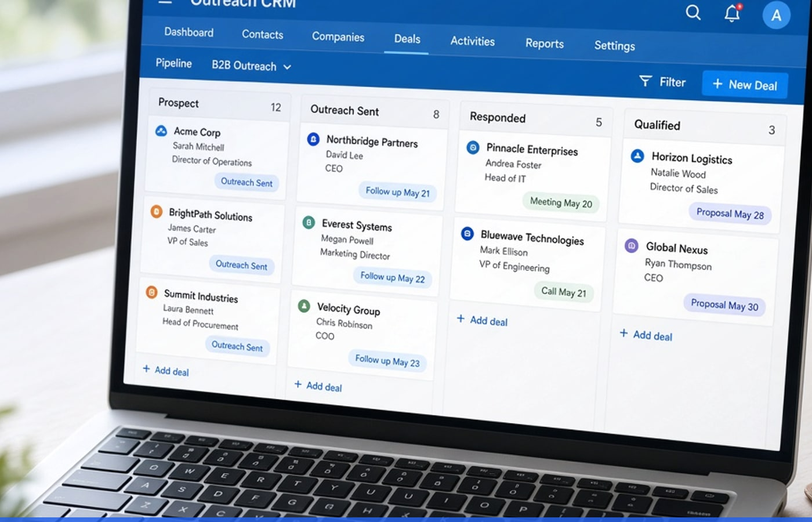The width and height of the screenshot is (812, 522).
Task: Open the Bluewave Technologies deal title
Action: click(532, 238)
